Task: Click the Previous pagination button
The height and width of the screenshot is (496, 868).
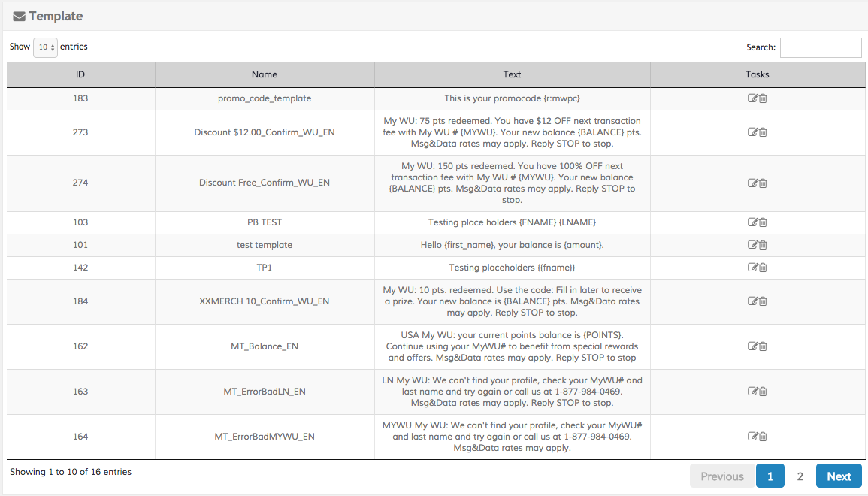Action: pos(721,476)
